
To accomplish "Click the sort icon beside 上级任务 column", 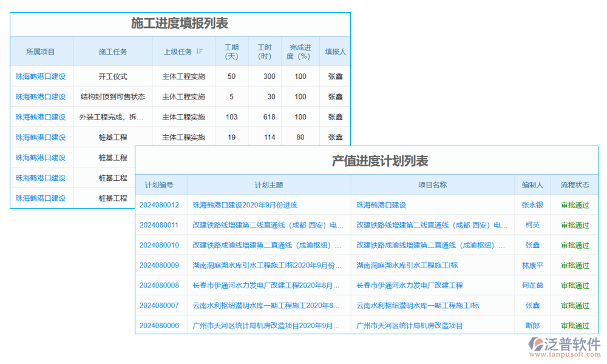I will (199, 51).
